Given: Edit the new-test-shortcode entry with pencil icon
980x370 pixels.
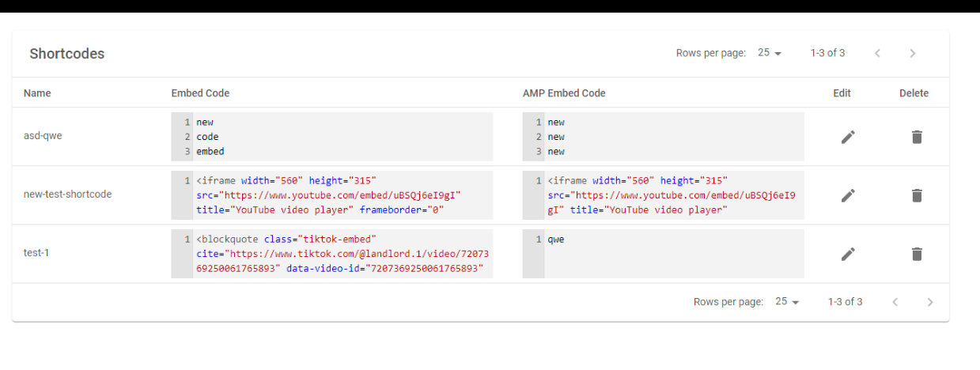Looking at the screenshot, I should click(x=848, y=195).
